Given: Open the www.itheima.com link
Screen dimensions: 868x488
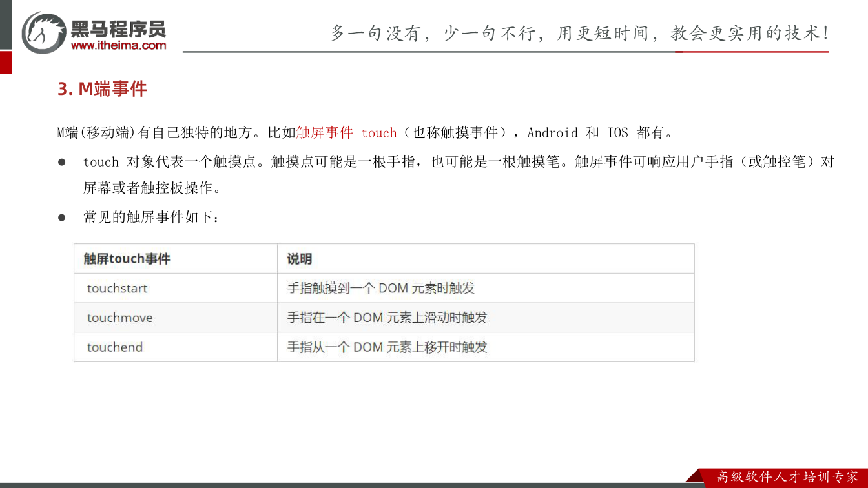Looking at the screenshot, I should point(118,45).
